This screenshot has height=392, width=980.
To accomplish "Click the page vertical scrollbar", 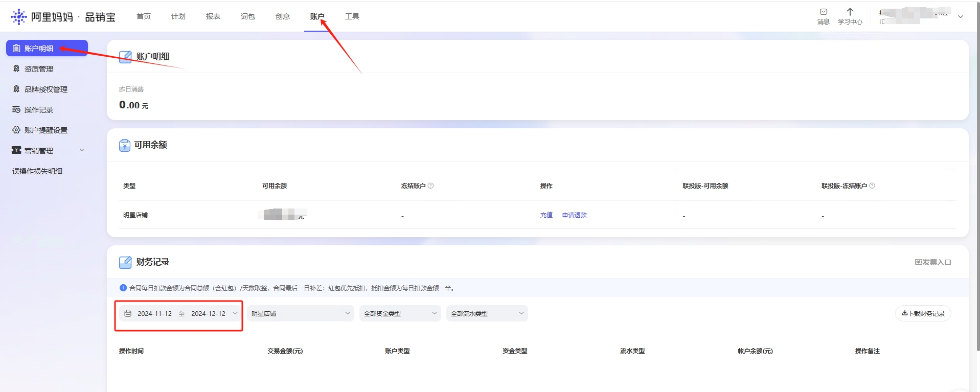I will point(977,176).
